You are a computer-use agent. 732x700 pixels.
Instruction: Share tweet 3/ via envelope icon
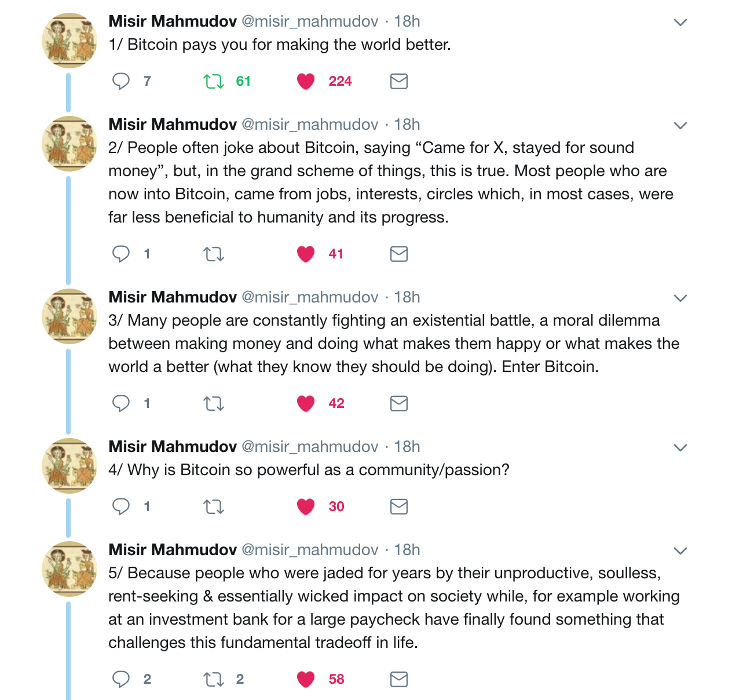point(399,403)
